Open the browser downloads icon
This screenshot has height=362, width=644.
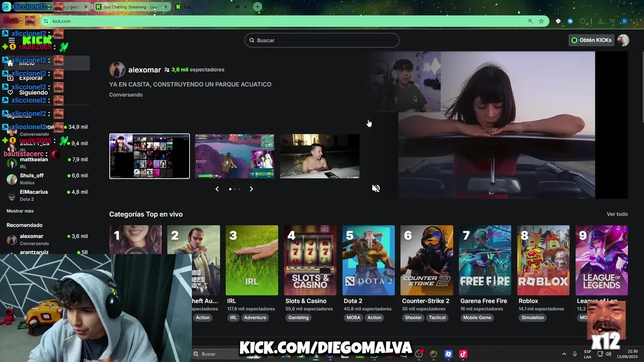[600, 21]
